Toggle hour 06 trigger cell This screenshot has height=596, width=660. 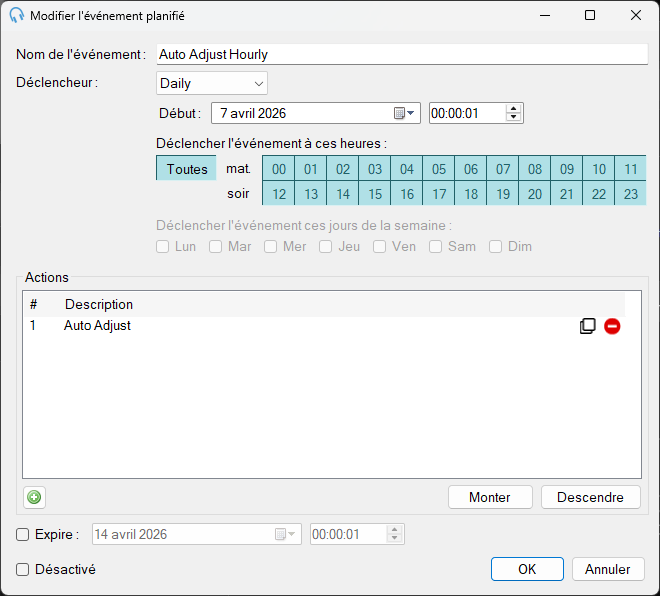coord(471,168)
